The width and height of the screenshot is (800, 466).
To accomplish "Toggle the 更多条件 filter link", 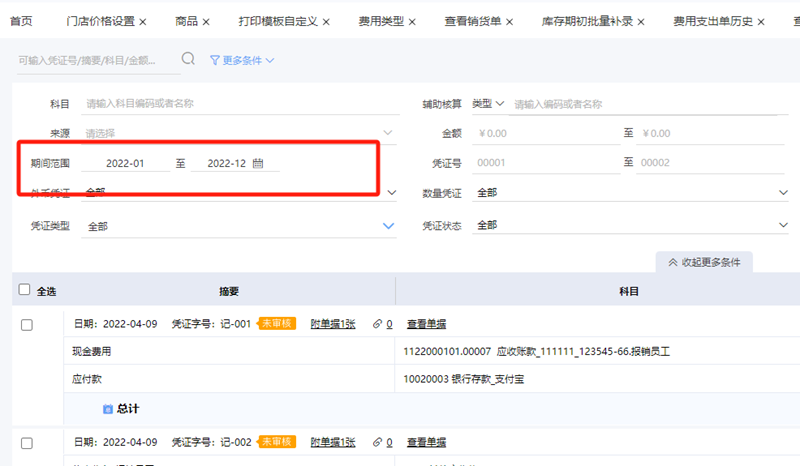I will tap(242, 60).
